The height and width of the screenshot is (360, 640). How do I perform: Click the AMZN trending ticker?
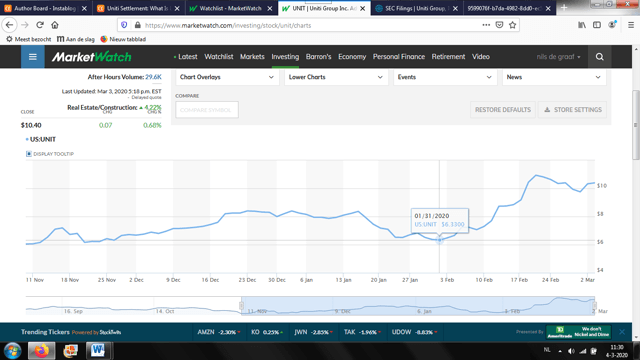[x=219, y=332]
